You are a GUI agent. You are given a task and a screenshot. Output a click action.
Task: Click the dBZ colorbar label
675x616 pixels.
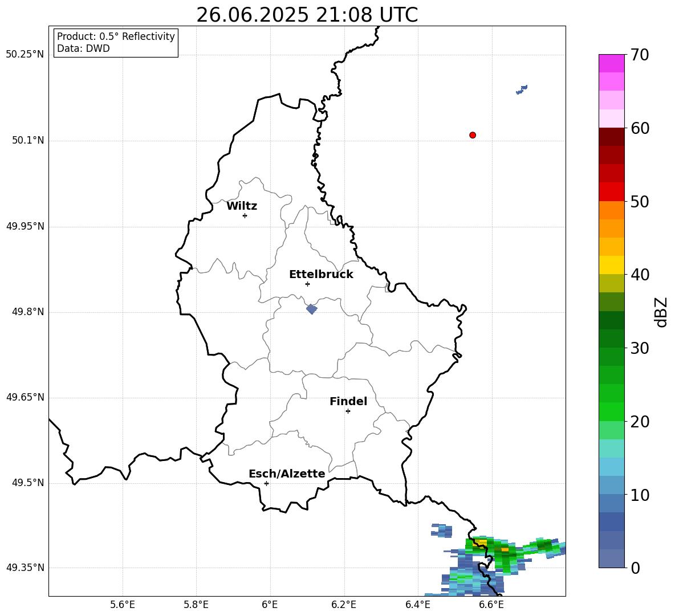[x=661, y=312]
